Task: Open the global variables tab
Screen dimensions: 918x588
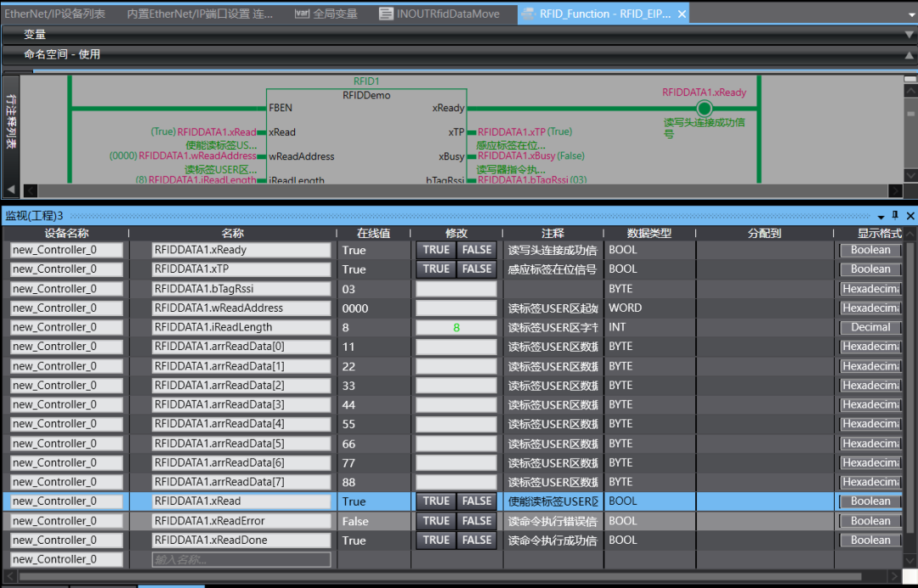Action: (x=326, y=14)
